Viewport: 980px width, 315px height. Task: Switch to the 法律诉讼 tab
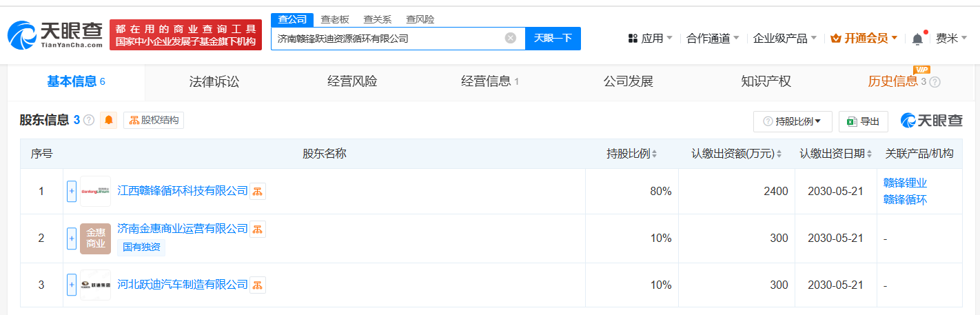pos(214,82)
